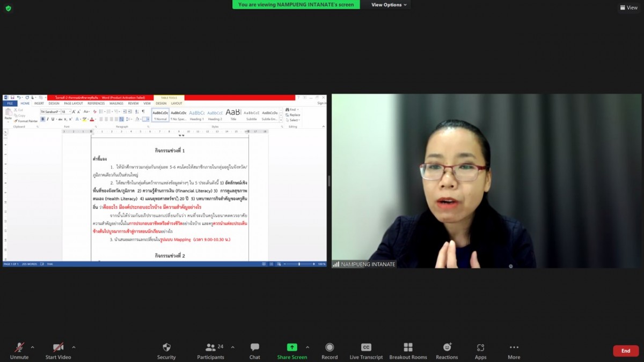644x362 pixels.
Task: Start video in Zoom toolbar
Action: [x=58, y=351]
